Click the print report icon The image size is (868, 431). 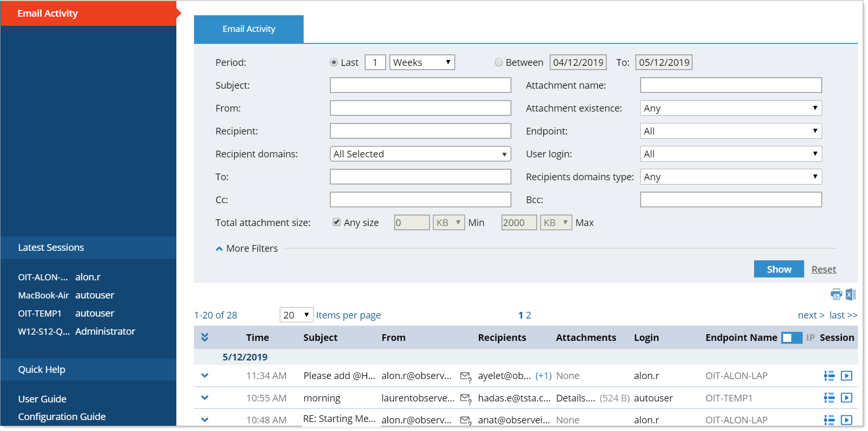click(836, 294)
